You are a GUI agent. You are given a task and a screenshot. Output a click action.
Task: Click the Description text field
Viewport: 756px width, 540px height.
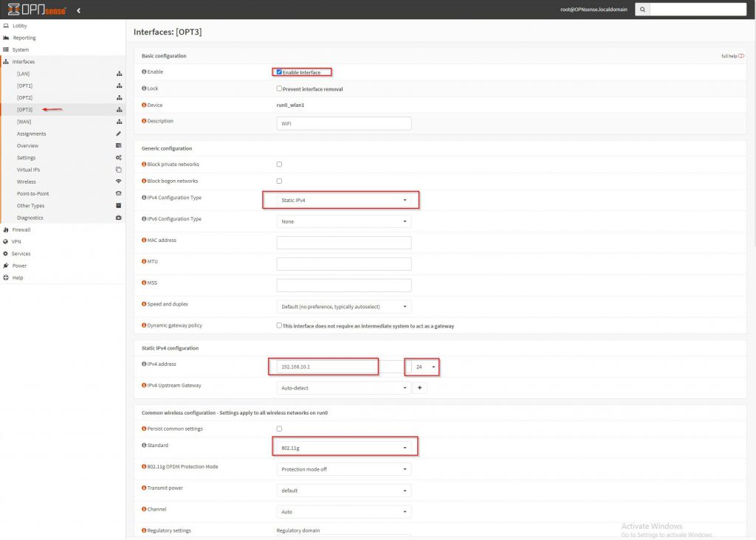343,124
